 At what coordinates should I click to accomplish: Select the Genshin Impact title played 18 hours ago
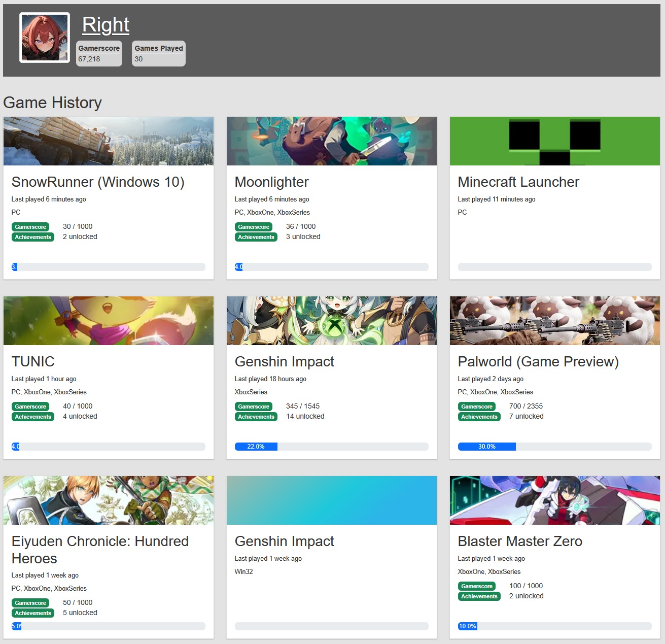tap(284, 361)
